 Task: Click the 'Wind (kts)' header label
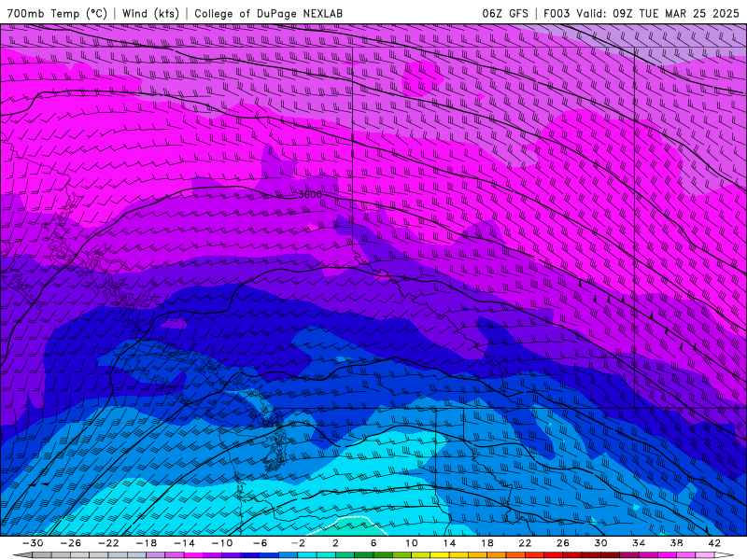(150, 13)
